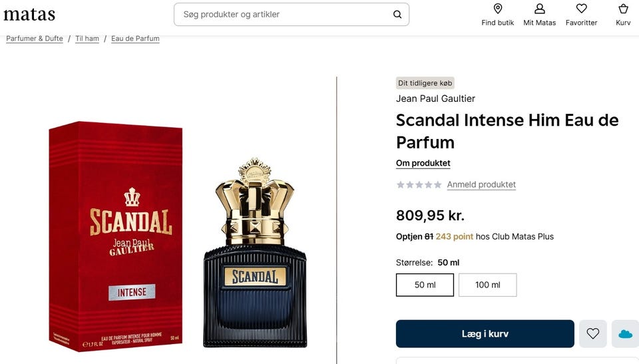This screenshot has height=364, width=639.
Task: Open the Mit Matas account page
Action: 539,15
